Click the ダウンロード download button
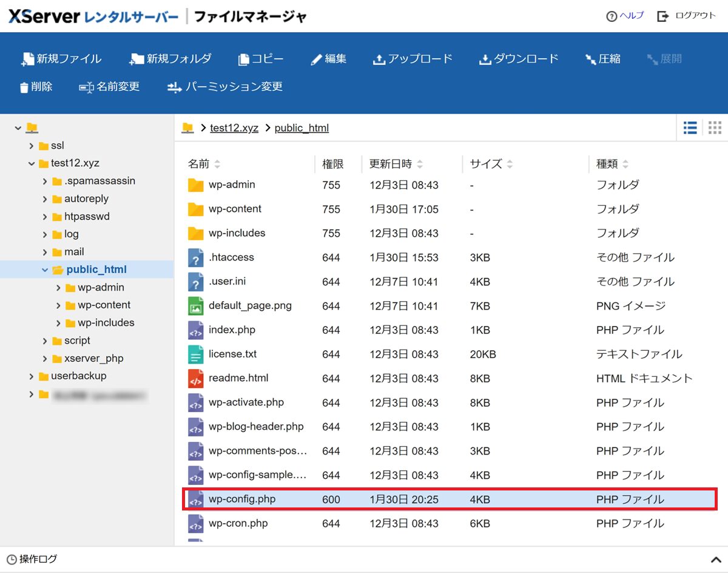Viewport: 728px width, 573px height. click(519, 59)
